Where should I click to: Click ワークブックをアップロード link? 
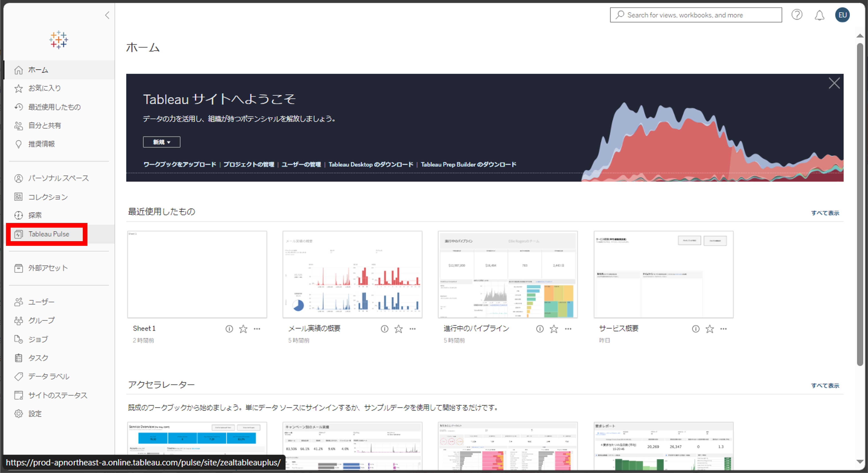pos(180,164)
